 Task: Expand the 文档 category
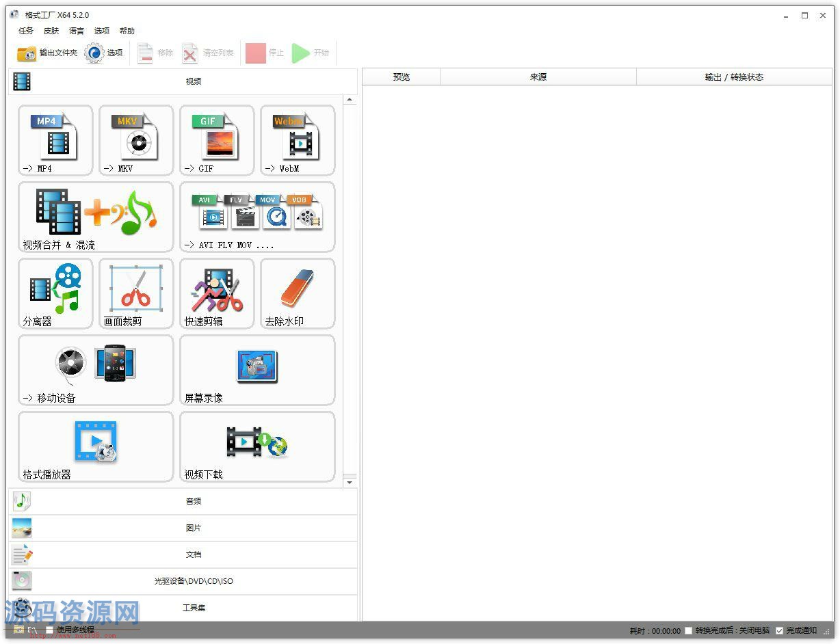[x=183, y=554]
